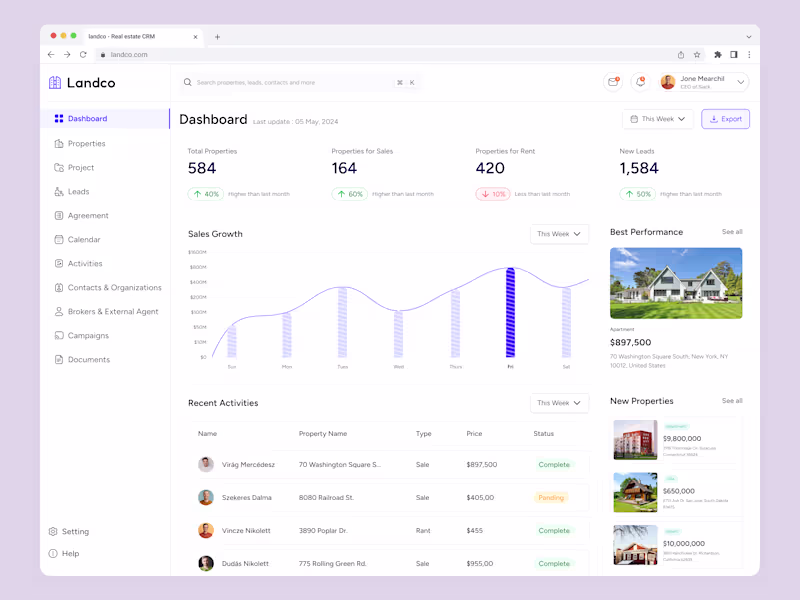The height and width of the screenshot is (600, 800).
Task: Click See all for New Properties
Action: click(x=732, y=401)
